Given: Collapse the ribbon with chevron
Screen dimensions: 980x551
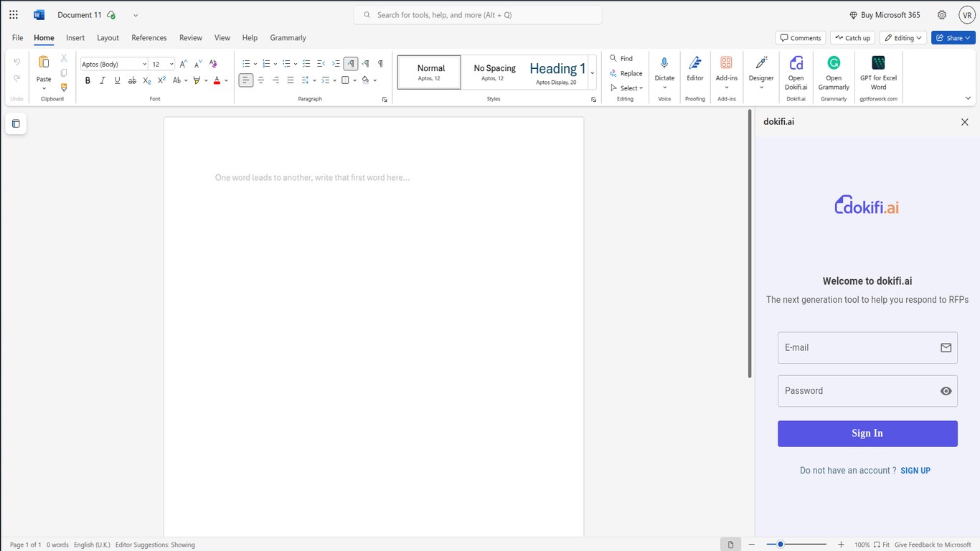Looking at the screenshot, I should click(x=968, y=98).
